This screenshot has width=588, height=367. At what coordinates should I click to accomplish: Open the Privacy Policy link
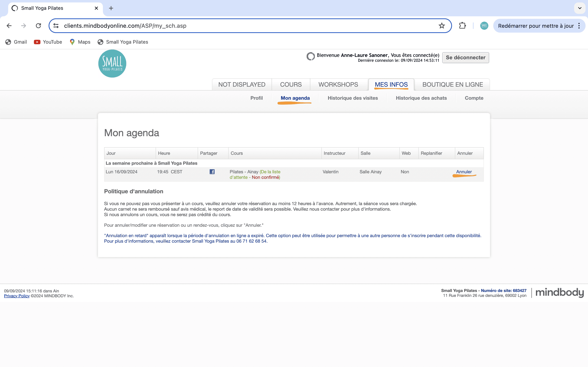point(17,296)
